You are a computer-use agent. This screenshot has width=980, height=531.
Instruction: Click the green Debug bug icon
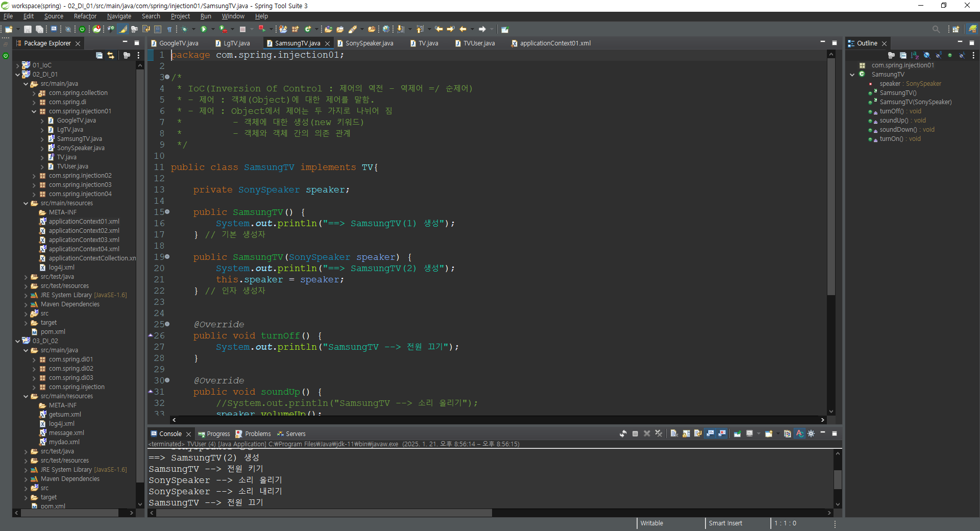tap(185, 29)
